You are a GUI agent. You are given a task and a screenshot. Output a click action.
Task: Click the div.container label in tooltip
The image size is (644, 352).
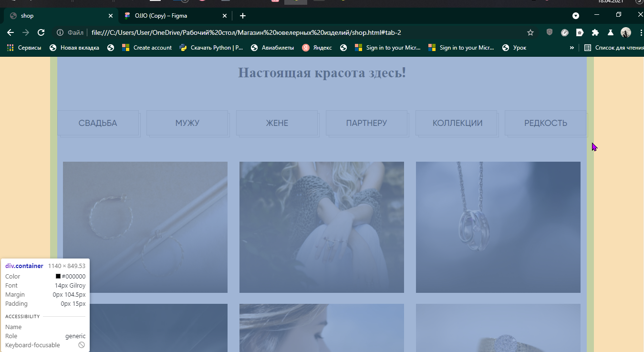[24, 266]
